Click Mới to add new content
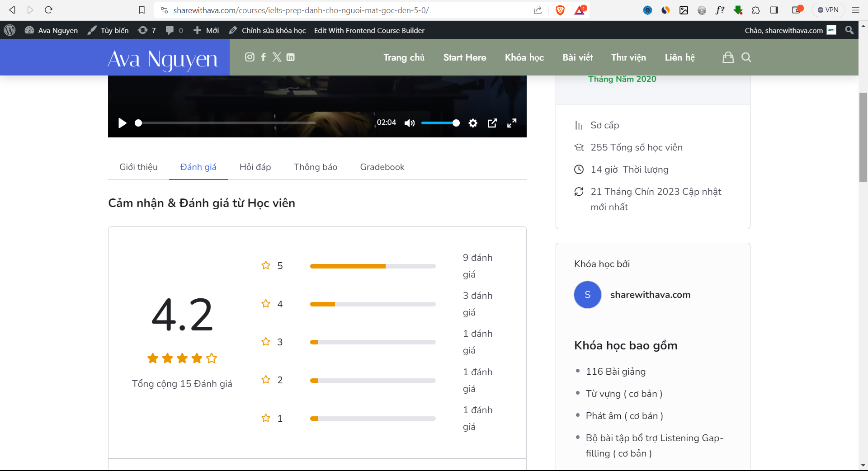The image size is (868, 471). [x=206, y=30]
